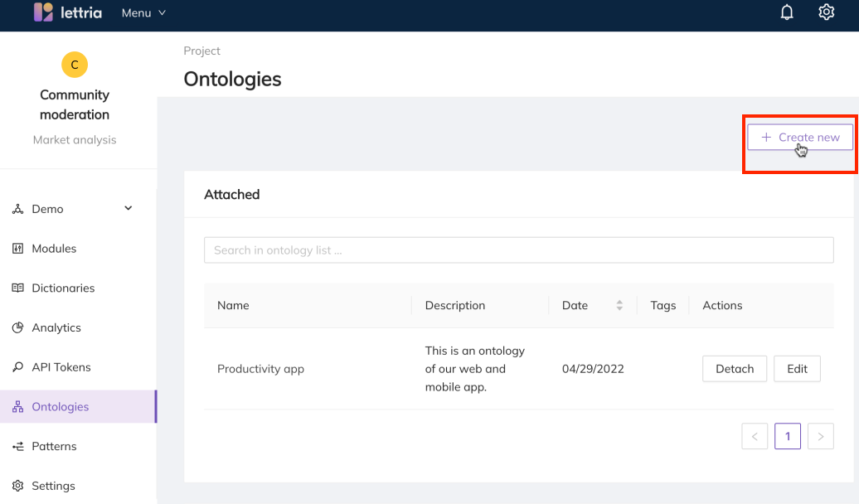Viewport: 859px width, 504px height.
Task: Click the yellow C project avatar
Action: pos(75,65)
